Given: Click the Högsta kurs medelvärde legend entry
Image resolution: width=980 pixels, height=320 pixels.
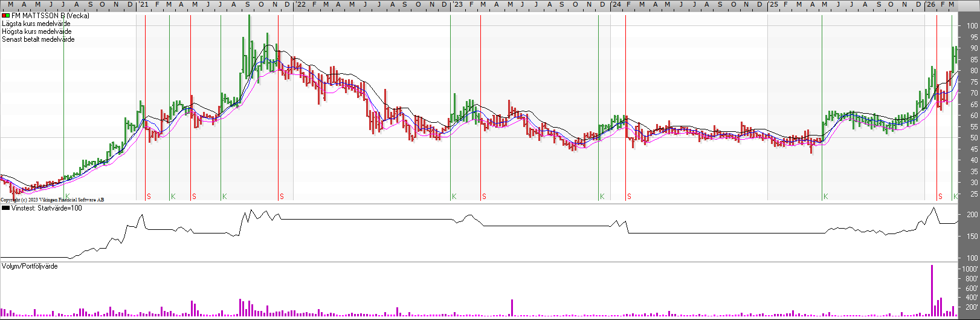Looking at the screenshot, I should coord(37,31).
